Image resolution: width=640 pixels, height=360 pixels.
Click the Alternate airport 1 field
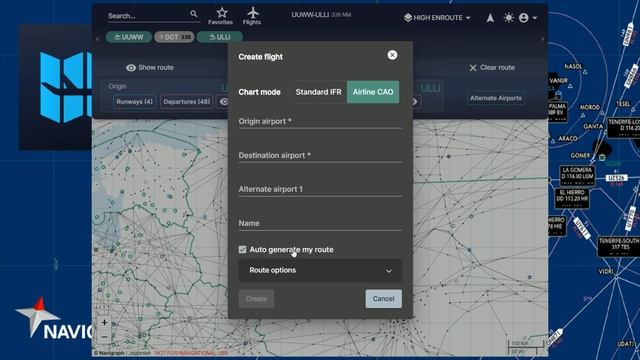coord(320,189)
